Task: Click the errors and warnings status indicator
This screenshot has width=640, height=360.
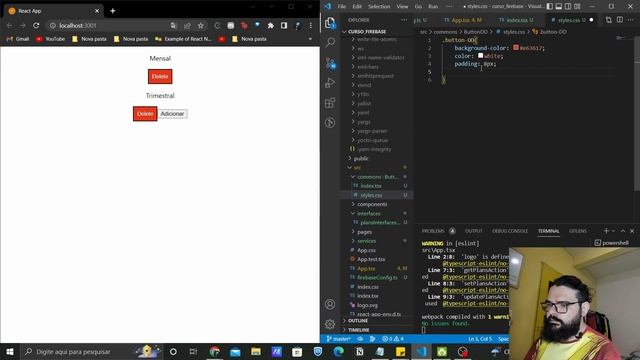Action: [x=393, y=339]
